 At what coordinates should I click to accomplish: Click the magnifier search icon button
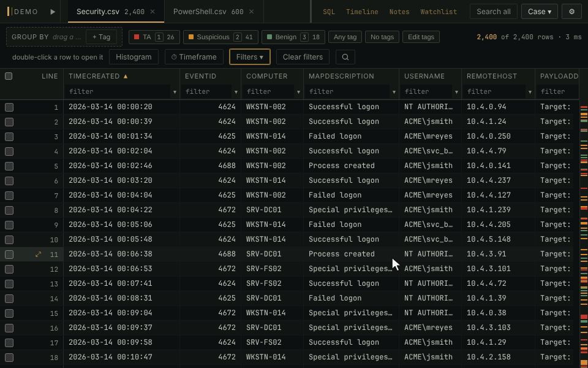[x=345, y=57]
